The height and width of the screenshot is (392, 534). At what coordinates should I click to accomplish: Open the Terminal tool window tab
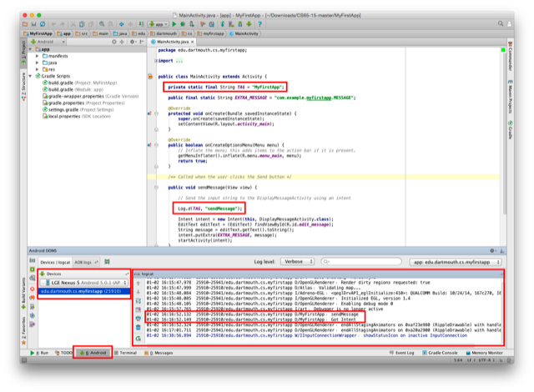(125, 353)
